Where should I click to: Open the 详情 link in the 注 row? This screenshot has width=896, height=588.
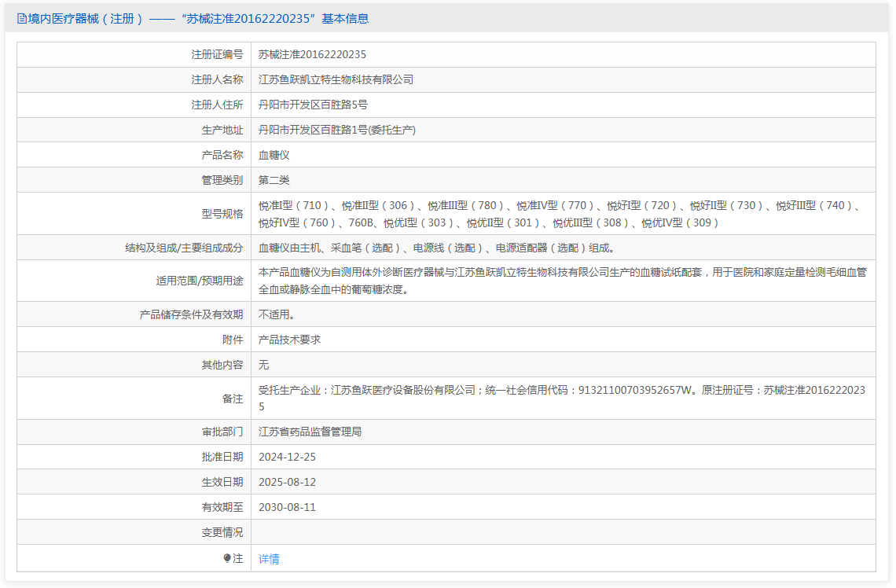coord(269,559)
